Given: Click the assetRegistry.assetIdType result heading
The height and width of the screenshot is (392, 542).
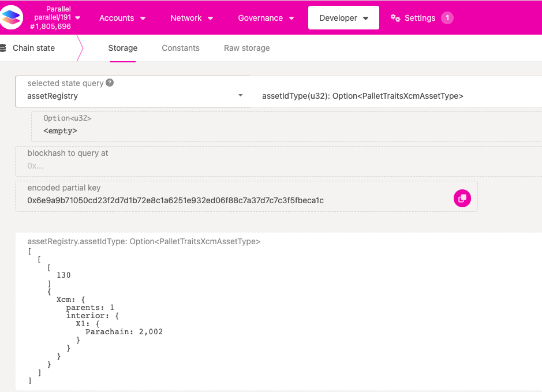Looking at the screenshot, I should tap(144, 241).
